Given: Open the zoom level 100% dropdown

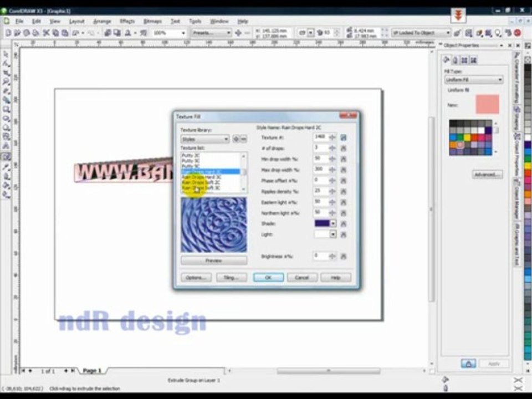Looking at the screenshot, I should [183, 33].
